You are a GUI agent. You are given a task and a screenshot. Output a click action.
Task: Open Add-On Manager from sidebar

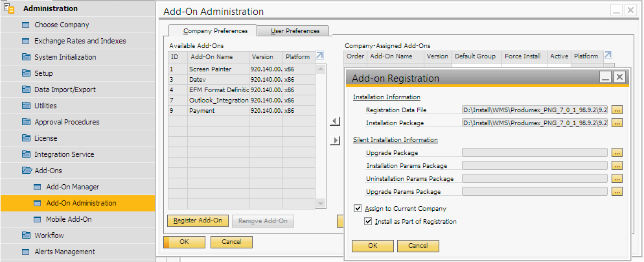point(73,187)
